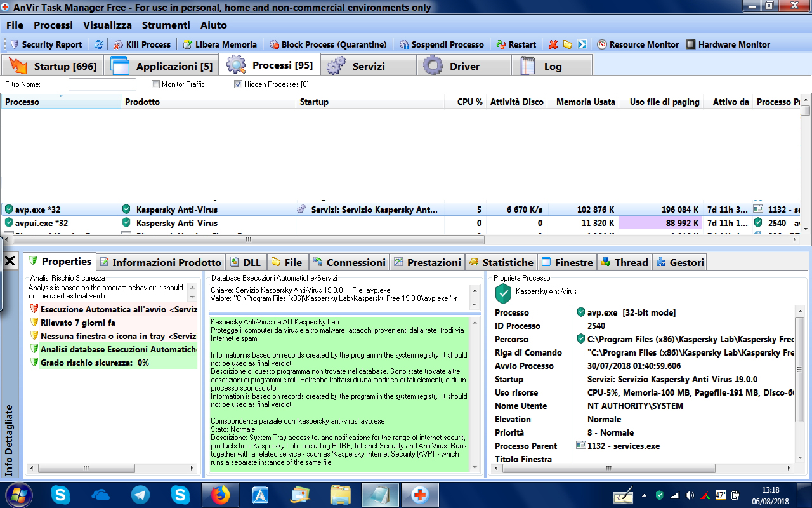Open the Security Report toolbar item
Screen dimensions: 812x508
tap(46, 44)
